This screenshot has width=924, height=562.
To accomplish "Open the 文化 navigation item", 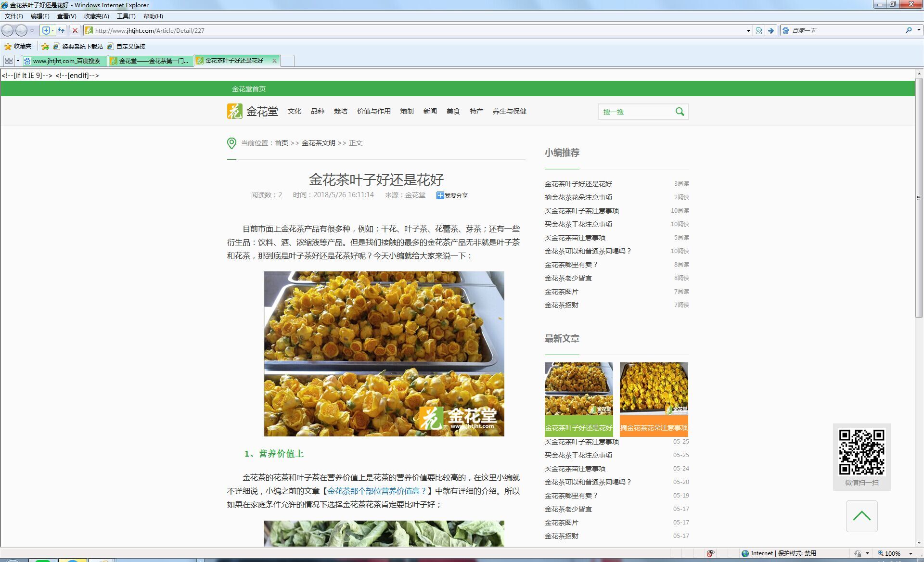I will (x=295, y=111).
